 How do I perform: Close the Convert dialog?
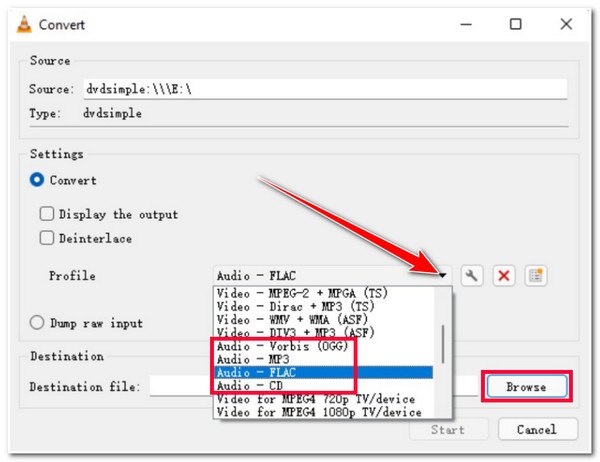(x=566, y=24)
